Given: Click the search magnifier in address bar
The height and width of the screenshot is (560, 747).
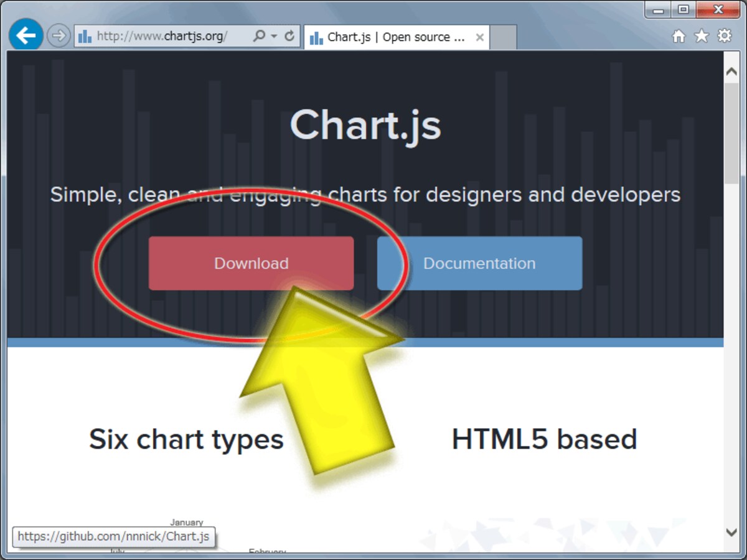Looking at the screenshot, I should (x=259, y=36).
